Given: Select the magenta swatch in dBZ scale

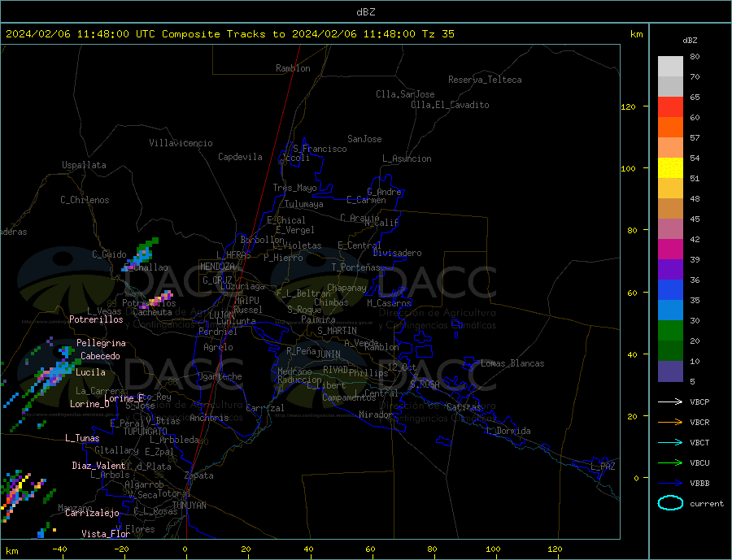Looking at the screenshot, I should (x=670, y=250).
